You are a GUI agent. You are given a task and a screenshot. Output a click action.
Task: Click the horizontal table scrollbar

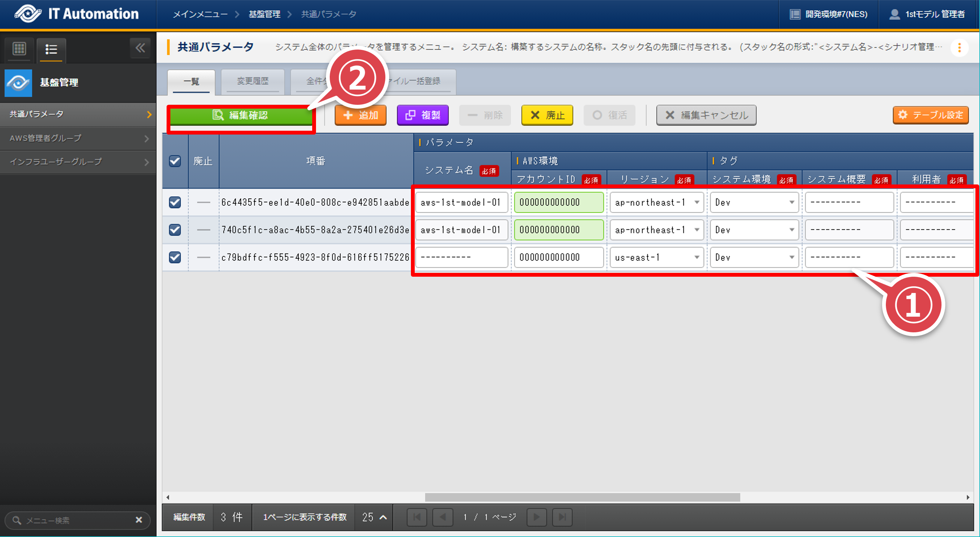tap(582, 497)
